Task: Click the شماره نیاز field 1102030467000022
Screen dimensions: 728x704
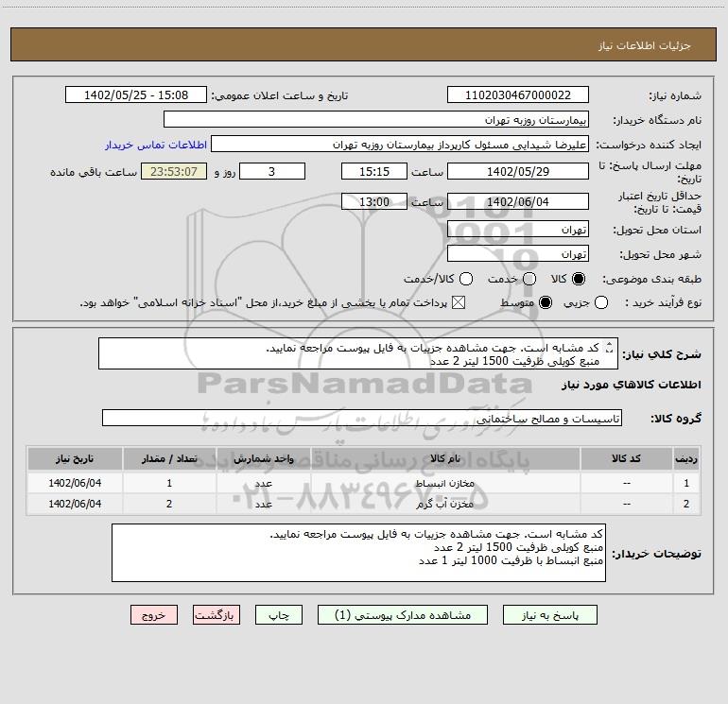Action: tap(518, 94)
